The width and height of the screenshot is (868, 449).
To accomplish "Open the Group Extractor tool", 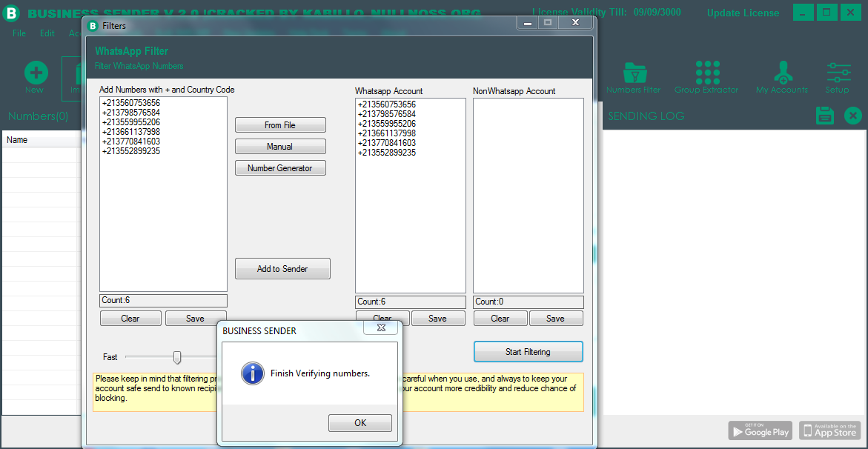I will (706, 77).
